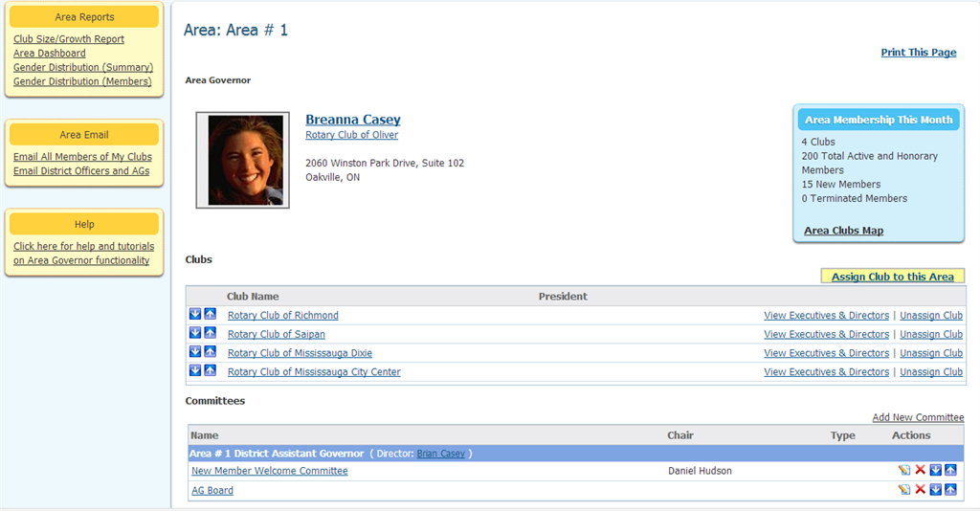The height and width of the screenshot is (511, 980).
Task: Edit the New Member Welcome Committee
Action: [904, 470]
